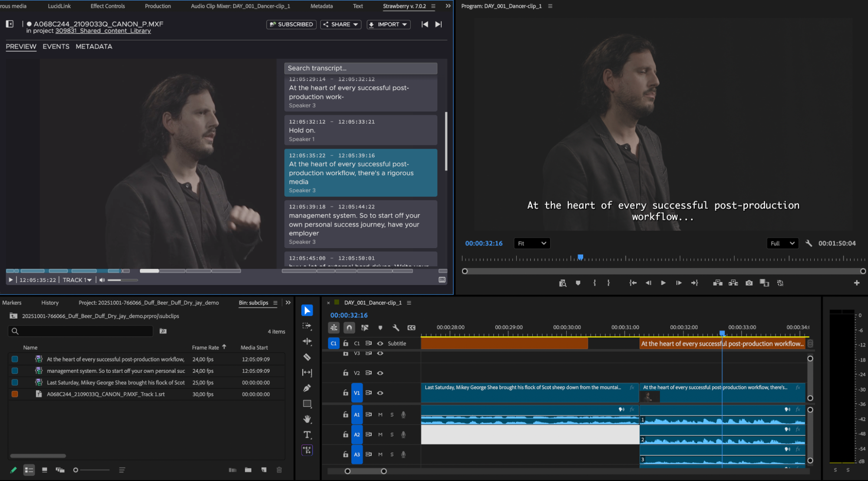Select the Pen tool in the toolbar
This screenshot has height=481, width=868.
tap(307, 388)
